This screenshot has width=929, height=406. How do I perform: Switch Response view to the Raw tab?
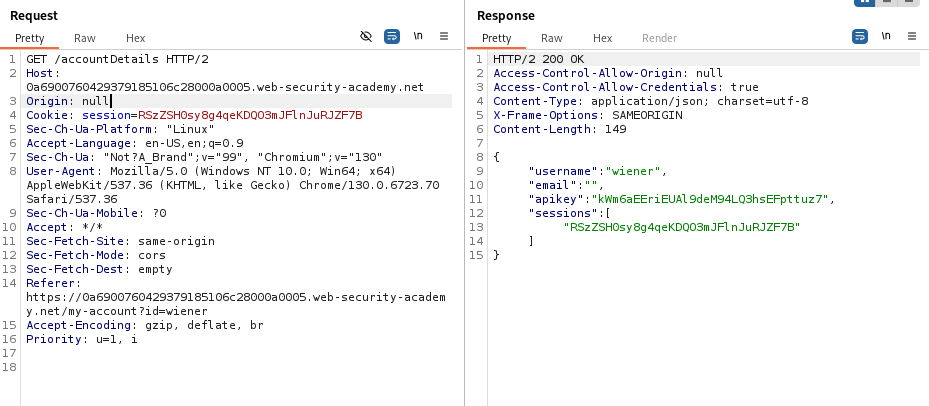tap(552, 38)
